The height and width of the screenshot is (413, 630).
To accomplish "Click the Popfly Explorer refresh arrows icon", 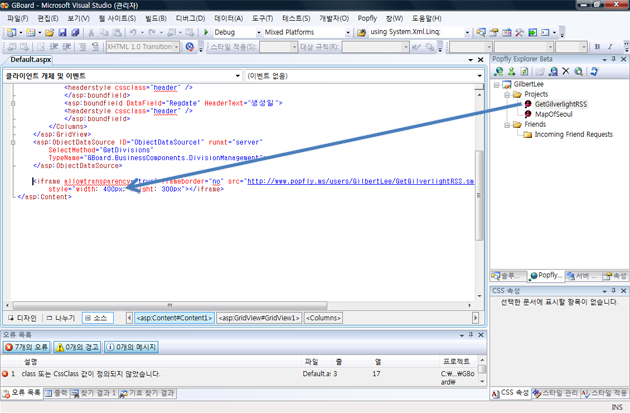I will coord(594,72).
